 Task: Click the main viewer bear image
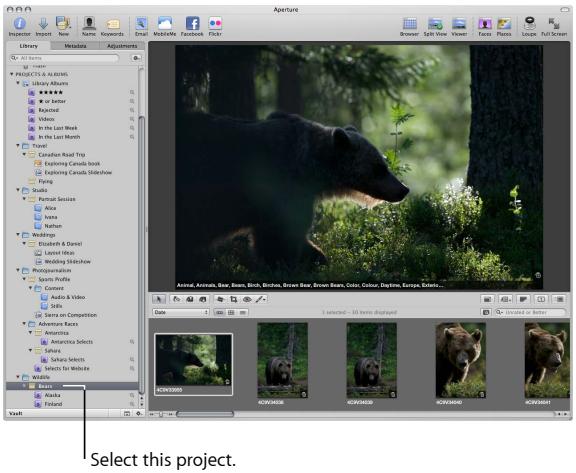(359, 167)
